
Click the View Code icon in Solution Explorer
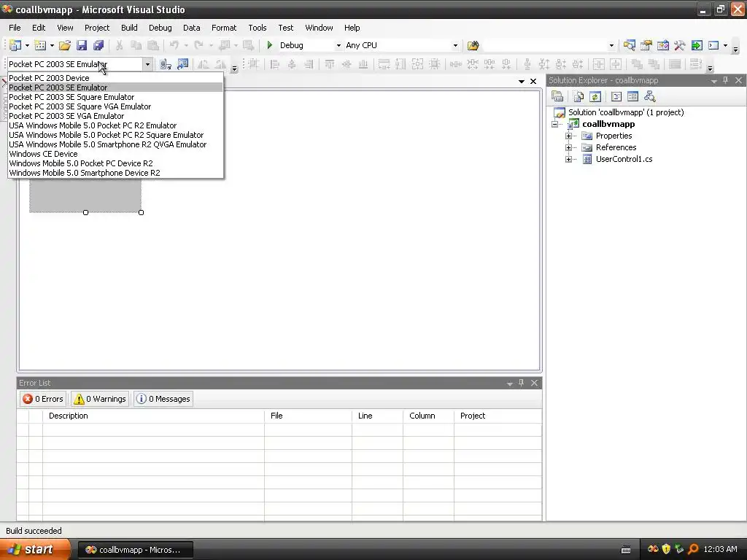click(616, 97)
